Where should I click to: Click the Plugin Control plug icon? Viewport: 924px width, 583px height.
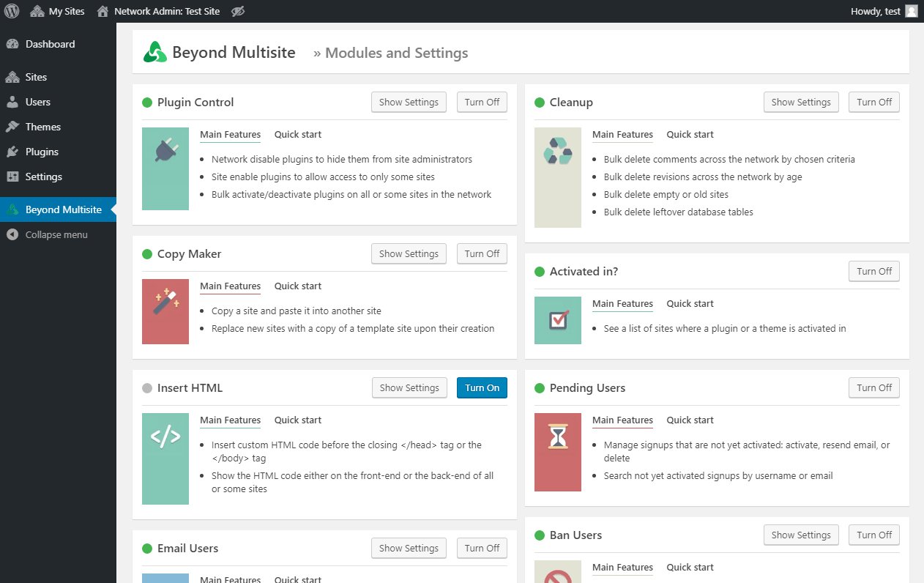click(165, 168)
